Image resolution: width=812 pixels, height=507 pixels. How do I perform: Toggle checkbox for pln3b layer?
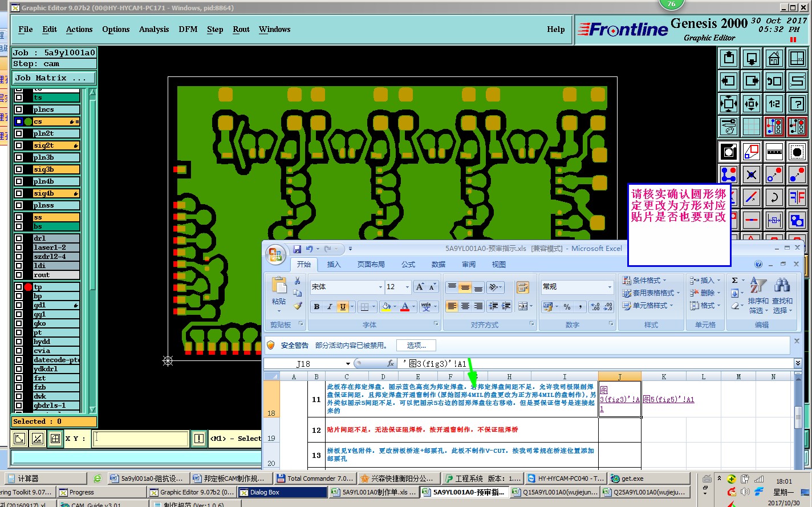click(x=19, y=157)
